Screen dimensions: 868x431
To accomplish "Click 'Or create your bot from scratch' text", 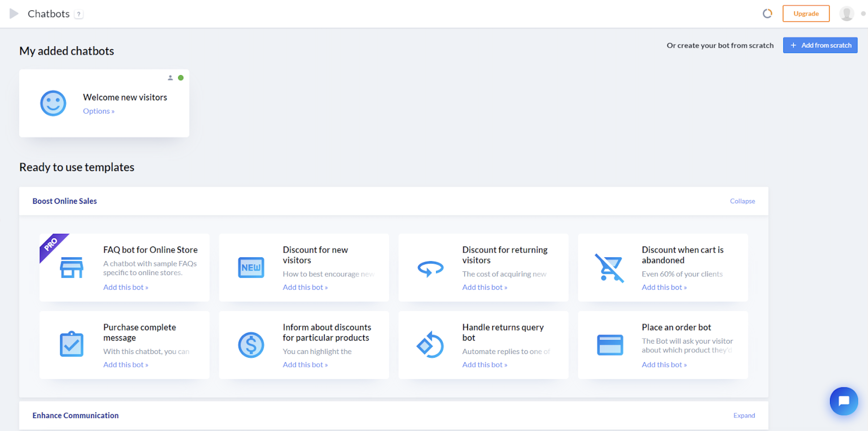I will [x=720, y=45].
